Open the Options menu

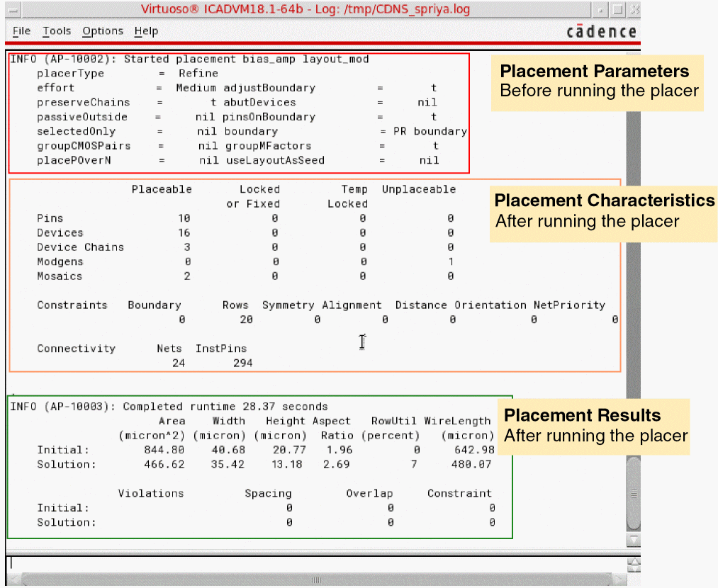(103, 31)
